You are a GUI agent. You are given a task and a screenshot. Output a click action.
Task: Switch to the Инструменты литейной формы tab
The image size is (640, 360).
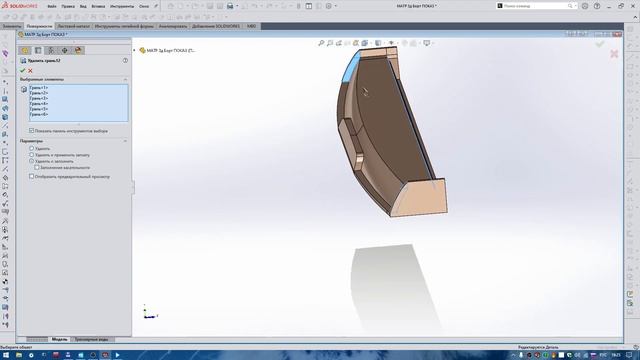pyautogui.click(x=124, y=26)
